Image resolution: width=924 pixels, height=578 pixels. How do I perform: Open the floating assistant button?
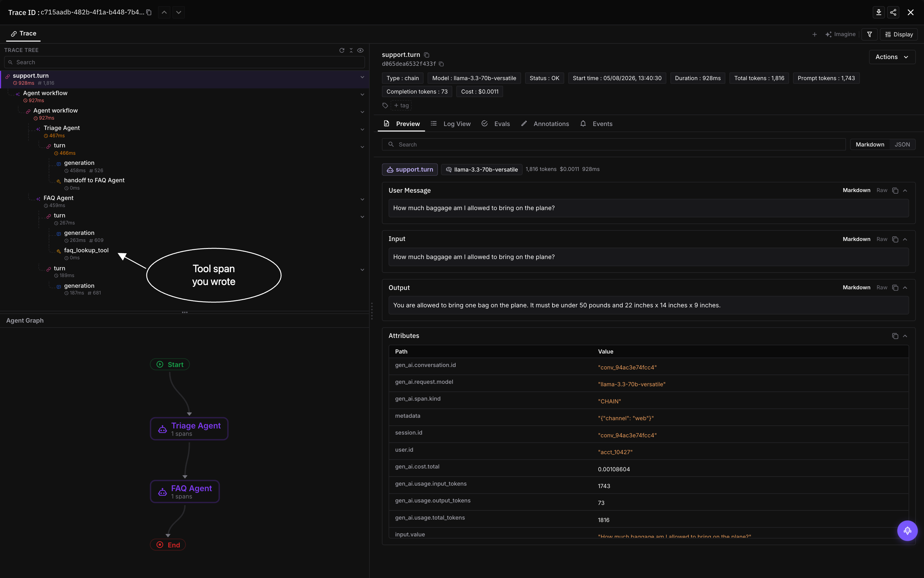pyautogui.click(x=907, y=531)
